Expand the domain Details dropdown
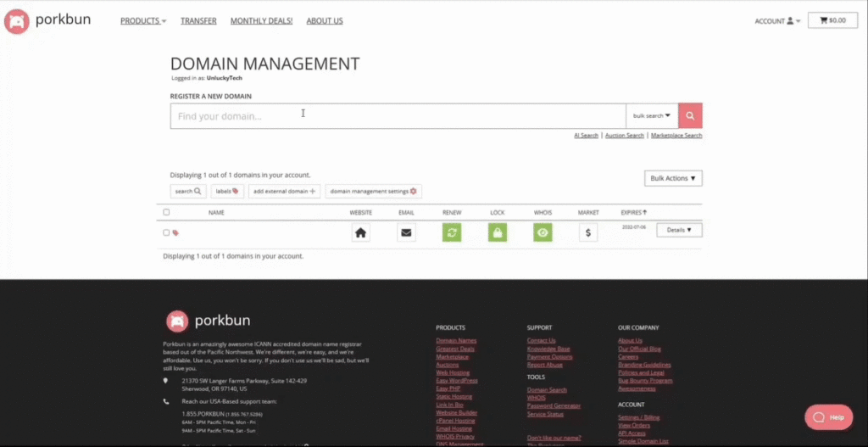The image size is (868, 447). point(679,230)
